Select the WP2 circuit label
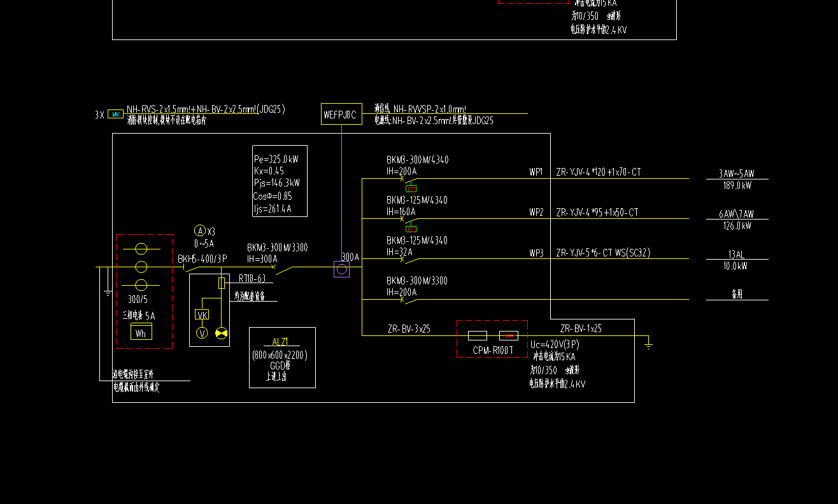The height and width of the screenshot is (504, 838). (x=536, y=212)
